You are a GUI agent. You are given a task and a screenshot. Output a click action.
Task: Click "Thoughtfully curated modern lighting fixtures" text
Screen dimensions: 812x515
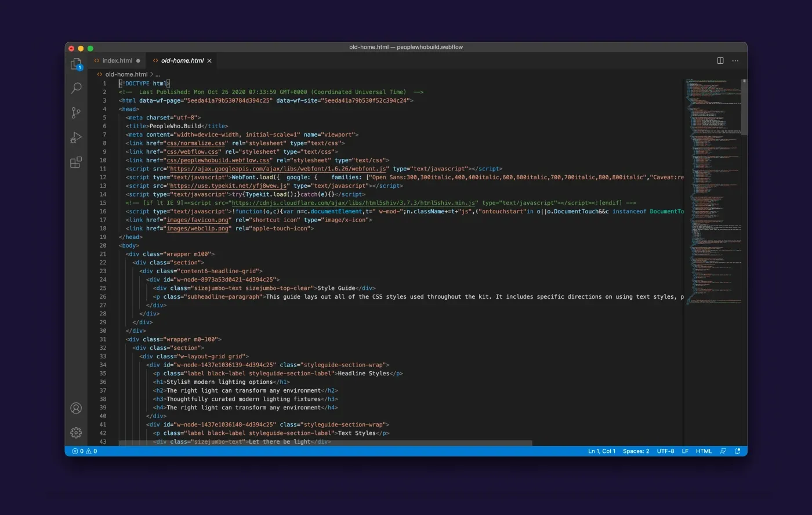click(244, 399)
